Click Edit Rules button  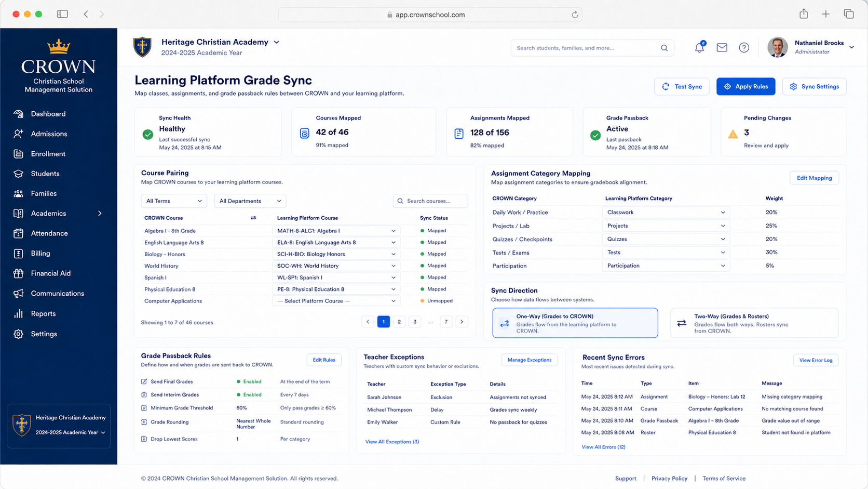pyautogui.click(x=324, y=360)
